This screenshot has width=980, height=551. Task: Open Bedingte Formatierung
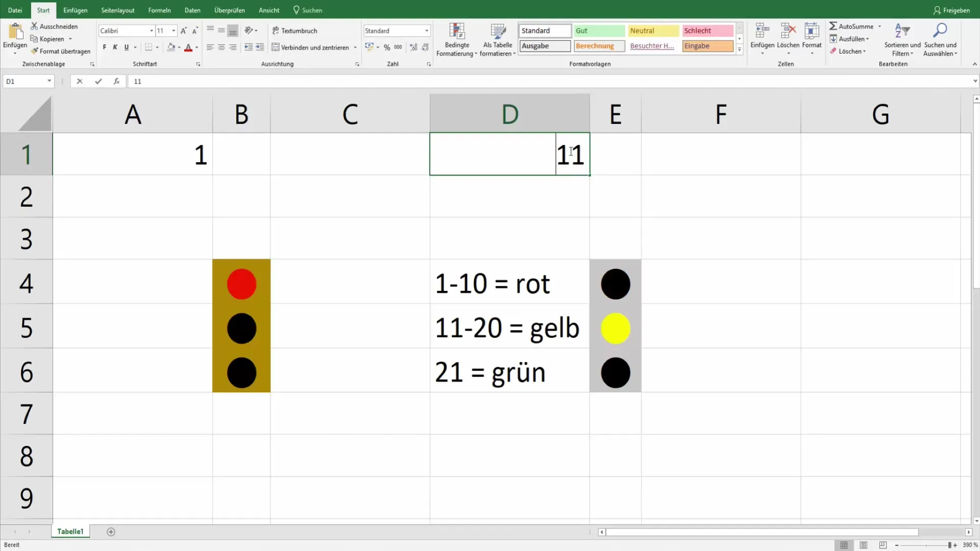[457, 40]
